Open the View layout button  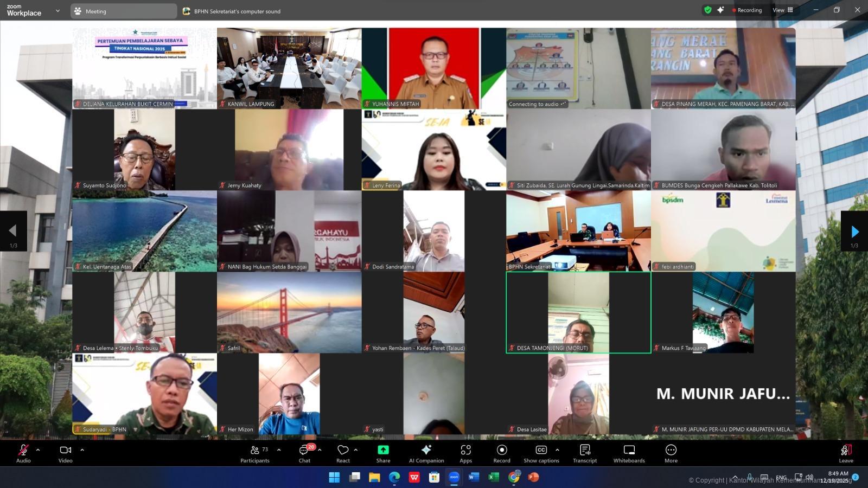pyautogui.click(x=783, y=10)
